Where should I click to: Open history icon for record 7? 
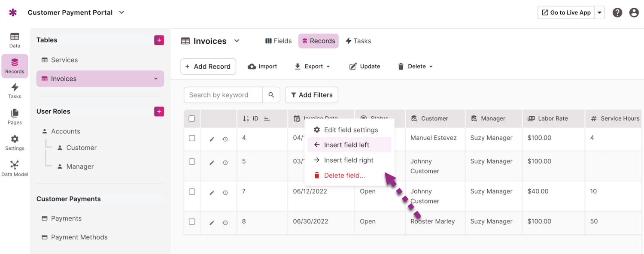click(x=225, y=193)
